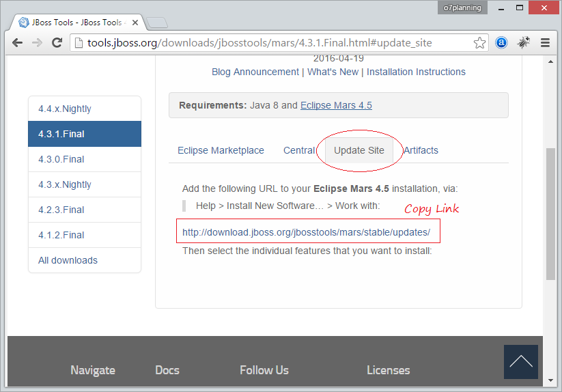Click the Navigate footer heading

coord(93,370)
